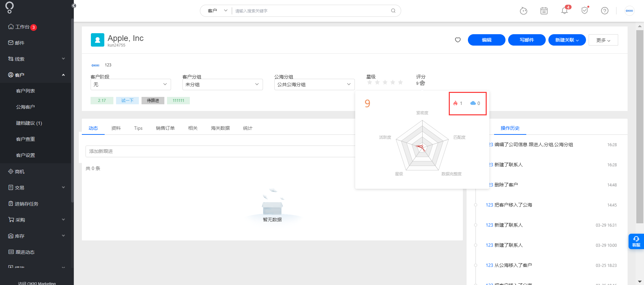Click the 编辑了公司信息 history entry text
644x285 pixels.
[x=534, y=145]
